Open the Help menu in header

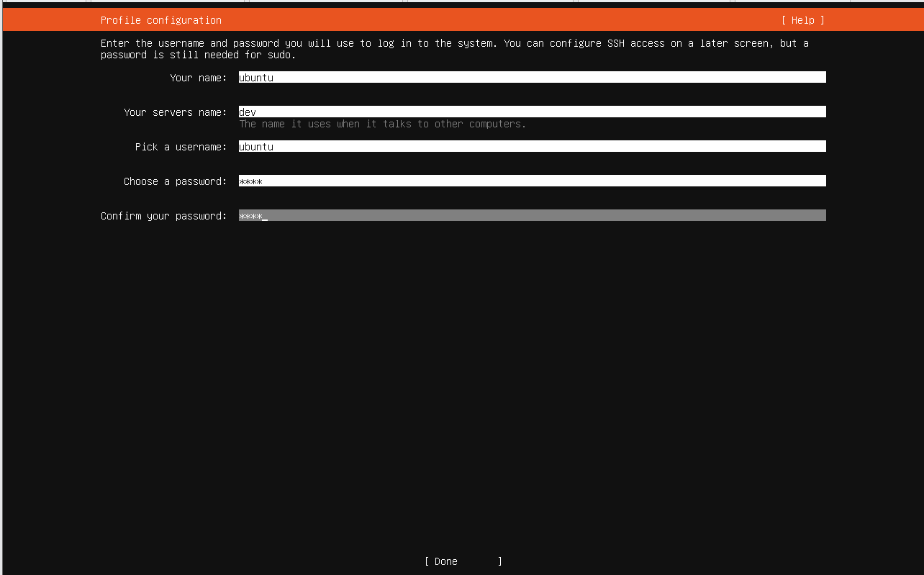point(802,20)
